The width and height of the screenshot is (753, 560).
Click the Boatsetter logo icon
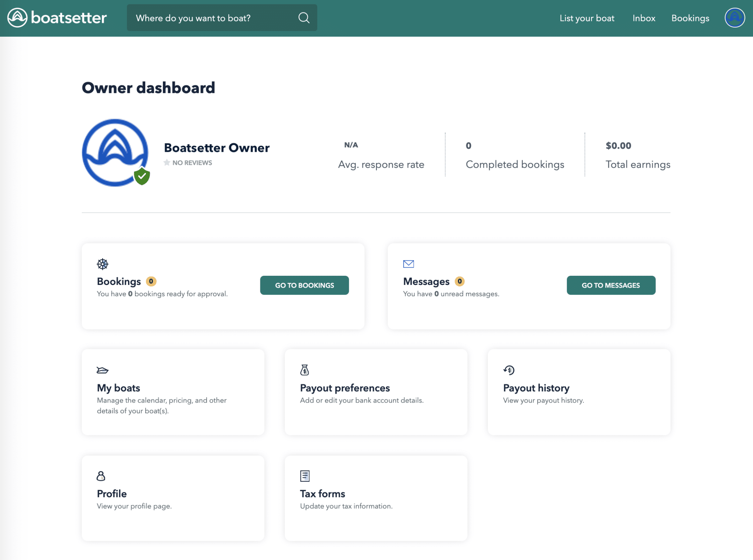point(17,17)
